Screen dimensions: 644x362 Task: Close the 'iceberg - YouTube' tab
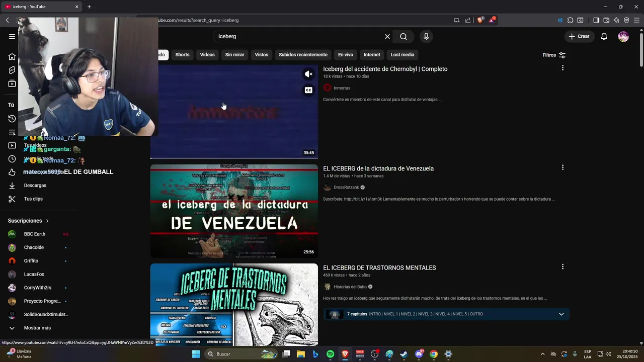point(76,7)
